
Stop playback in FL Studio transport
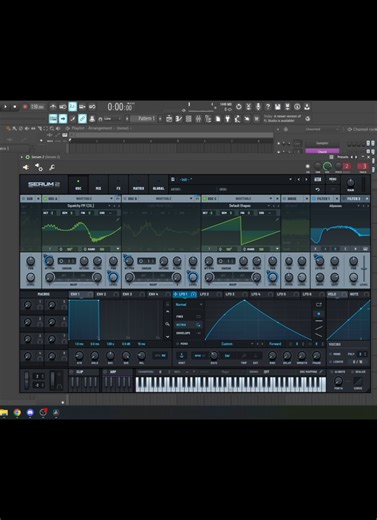click(x=15, y=107)
